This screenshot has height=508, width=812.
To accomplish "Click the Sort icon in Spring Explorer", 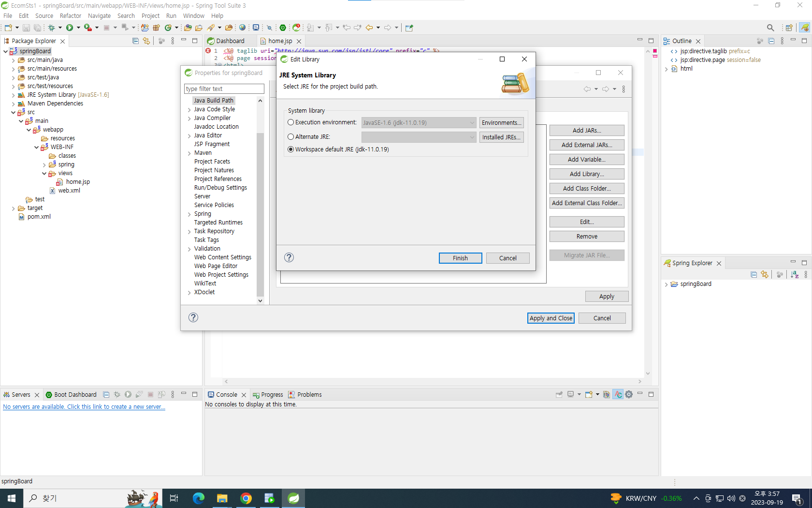I will pyautogui.click(x=795, y=275).
